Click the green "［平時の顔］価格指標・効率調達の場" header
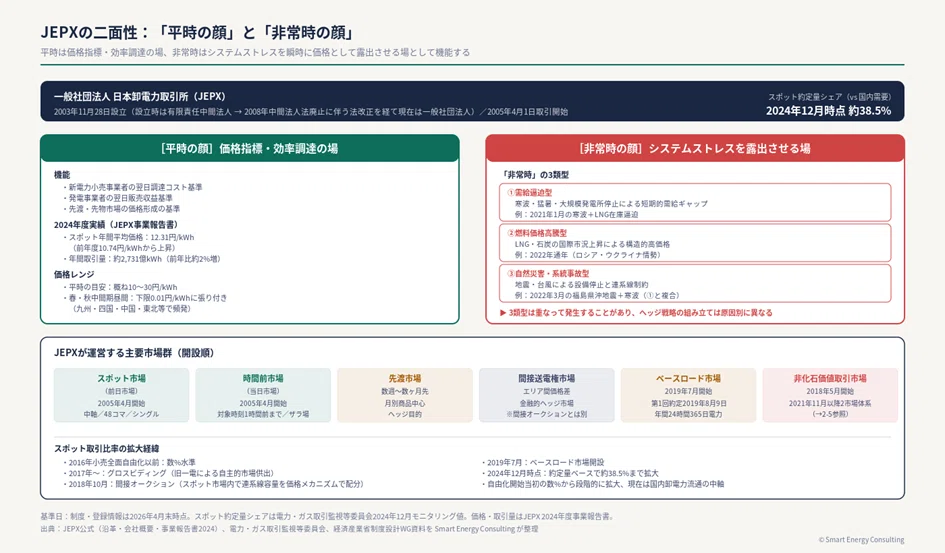Screen dimensions: 945x553 [x=250, y=148]
